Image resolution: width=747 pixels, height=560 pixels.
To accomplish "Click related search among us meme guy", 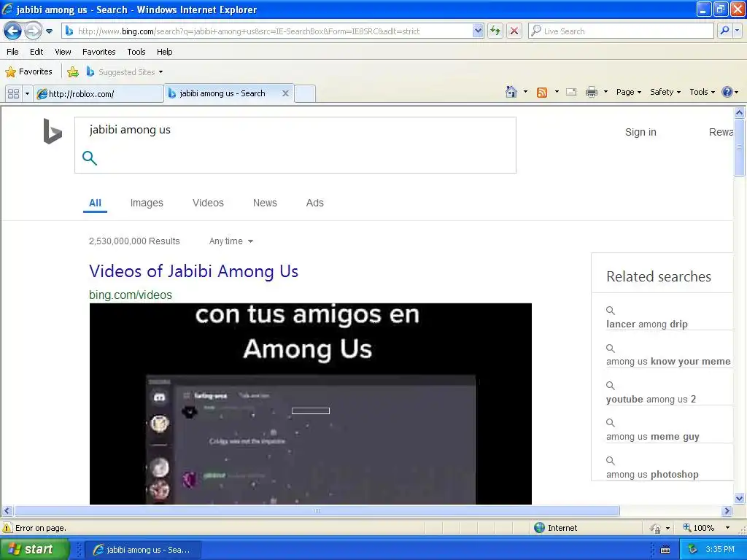I will coord(652,437).
